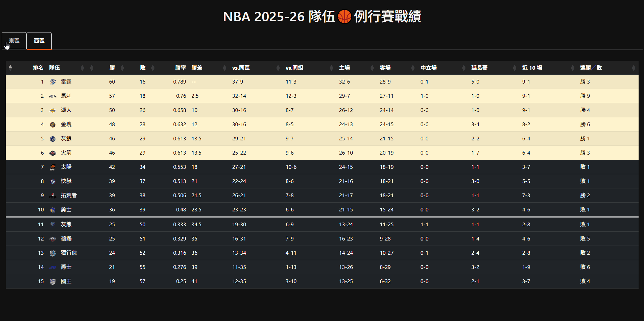Click 金塊 overtime record 3-4

(475, 124)
